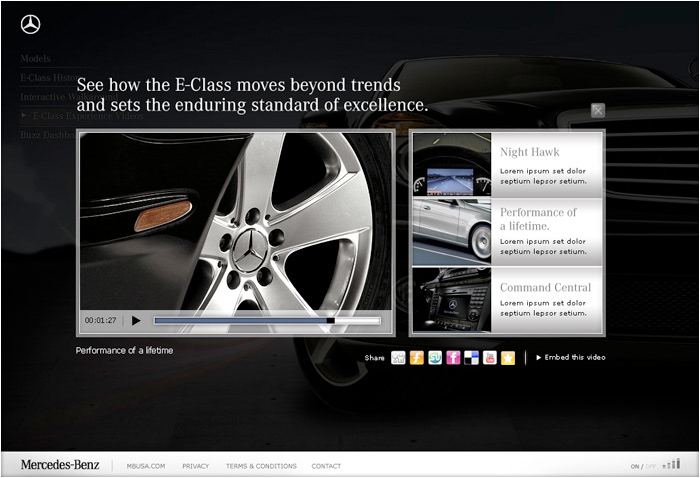Click the video progress bar
Viewport: 700px width, 478px height.
pyautogui.click(x=267, y=320)
